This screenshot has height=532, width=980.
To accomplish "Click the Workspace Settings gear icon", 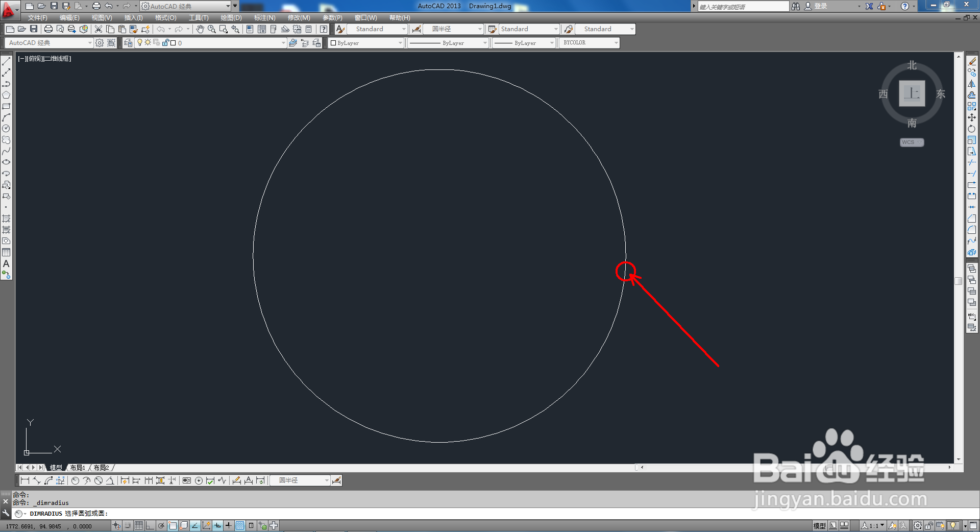I will click(x=100, y=43).
